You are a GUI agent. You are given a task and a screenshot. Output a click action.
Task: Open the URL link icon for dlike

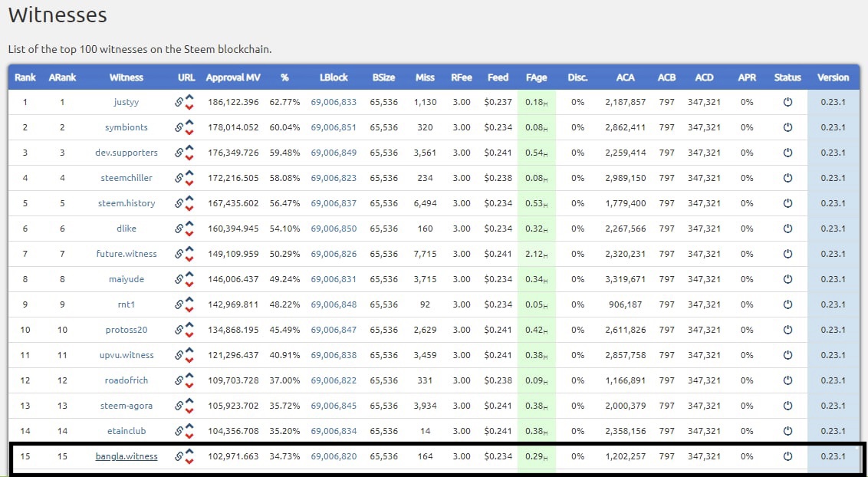point(179,229)
